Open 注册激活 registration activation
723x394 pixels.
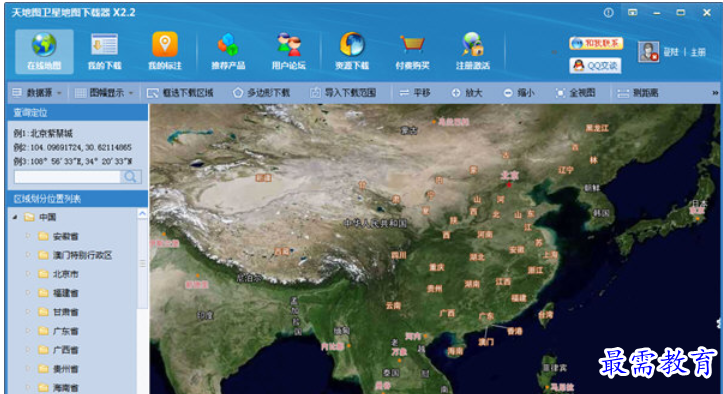coord(473,51)
